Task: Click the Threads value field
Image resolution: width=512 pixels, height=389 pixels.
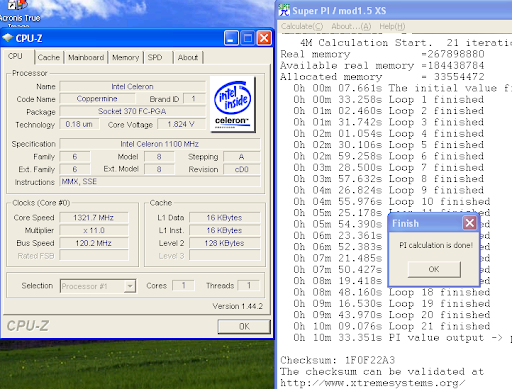Action: point(249,285)
